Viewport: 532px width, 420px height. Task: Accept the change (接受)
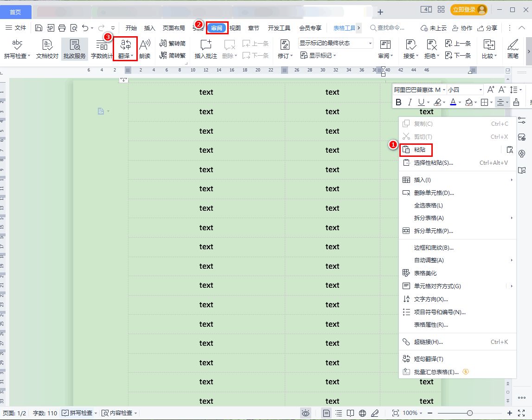click(411, 49)
